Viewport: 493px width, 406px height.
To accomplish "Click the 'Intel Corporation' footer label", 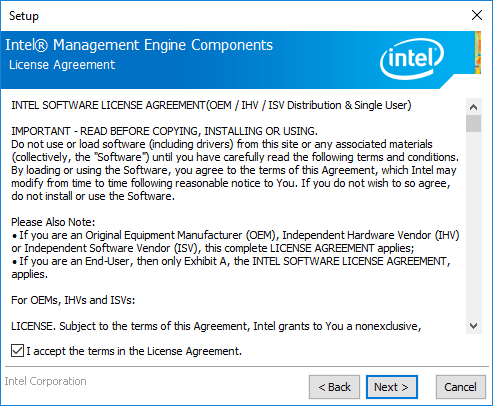I will point(45,381).
